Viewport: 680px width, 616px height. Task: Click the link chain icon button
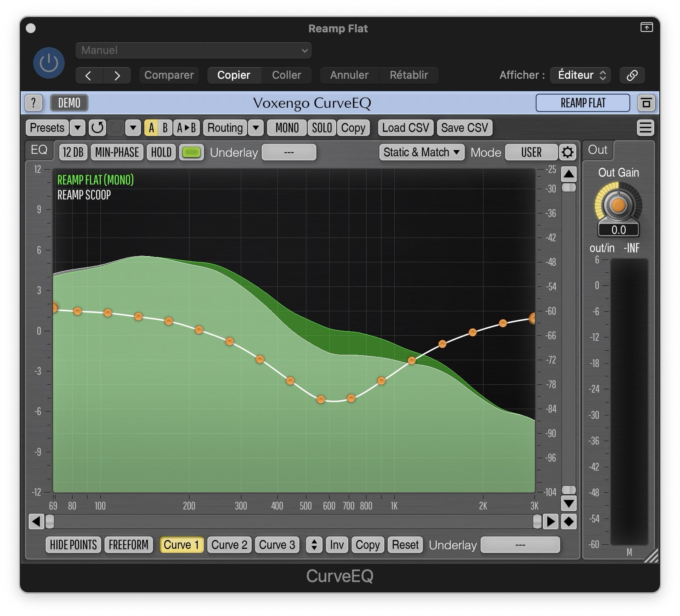pyautogui.click(x=632, y=75)
